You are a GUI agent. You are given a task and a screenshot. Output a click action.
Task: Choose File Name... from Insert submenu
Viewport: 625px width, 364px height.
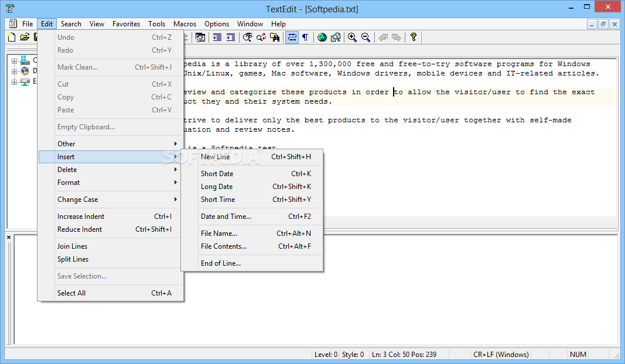click(252, 233)
